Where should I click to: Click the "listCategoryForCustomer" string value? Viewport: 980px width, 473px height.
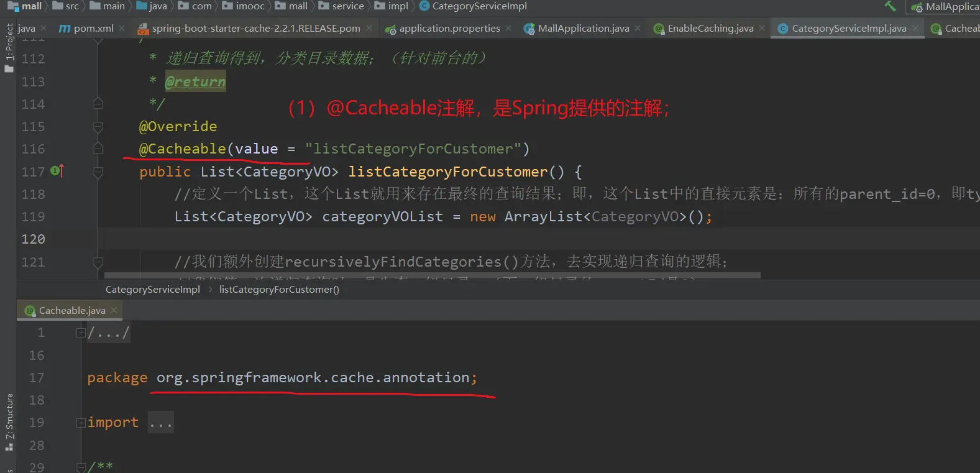[413, 149]
